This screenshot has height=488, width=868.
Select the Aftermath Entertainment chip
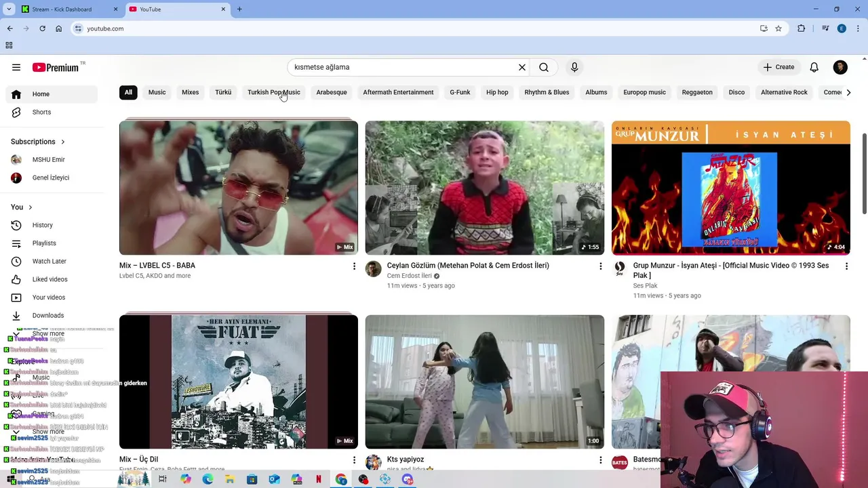click(398, 92)
